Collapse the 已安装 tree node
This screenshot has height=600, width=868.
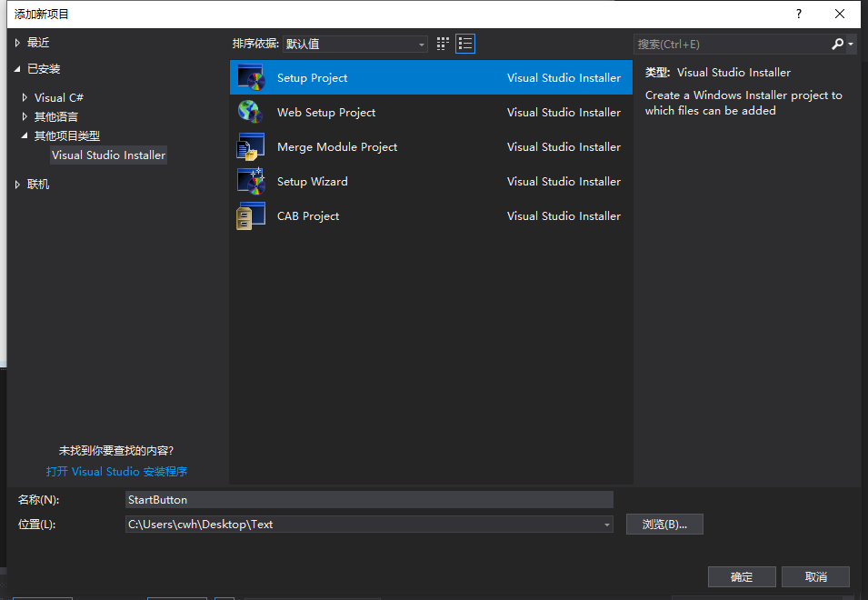tap(17, 68)
